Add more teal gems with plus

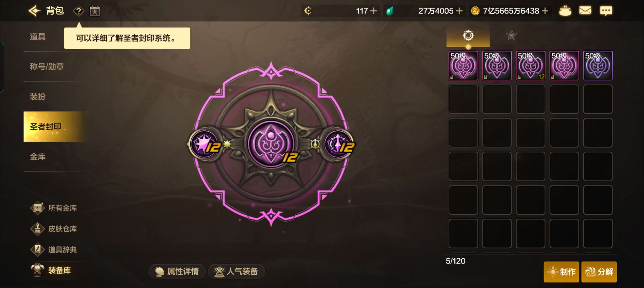(x=459, y=11)
